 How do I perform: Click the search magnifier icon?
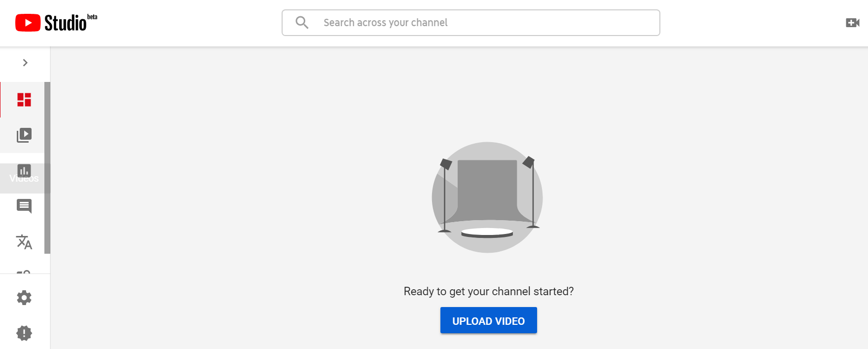[302, 23]
